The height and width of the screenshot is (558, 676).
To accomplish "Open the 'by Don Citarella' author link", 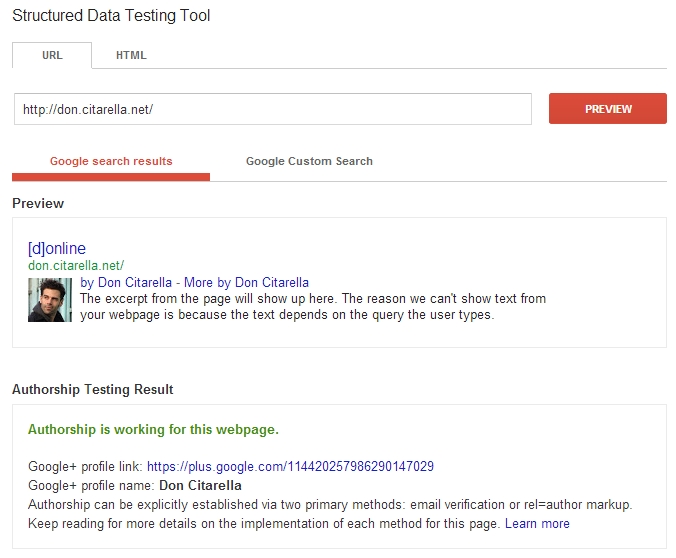I will pyautogui.click(x=126, y=282).
